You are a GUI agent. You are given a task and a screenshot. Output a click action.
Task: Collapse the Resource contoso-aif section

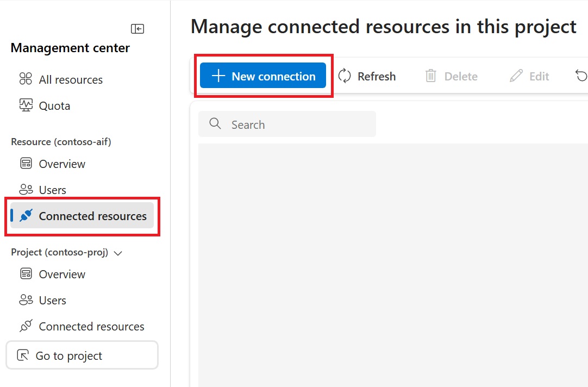click(61, 142)
